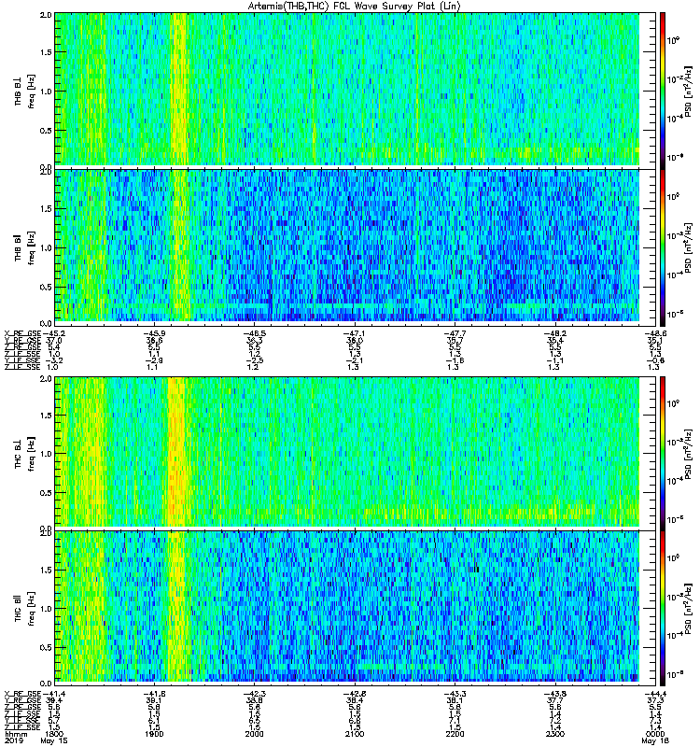
Task: Click the THB B-perpendicular spectrogram panel
Action: click(x=347, y=89)
